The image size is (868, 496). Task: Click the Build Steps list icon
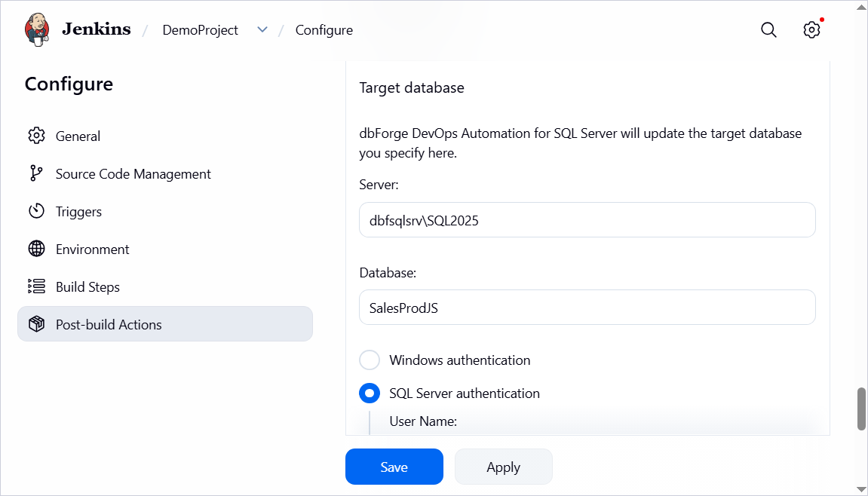tap(36, 286)
